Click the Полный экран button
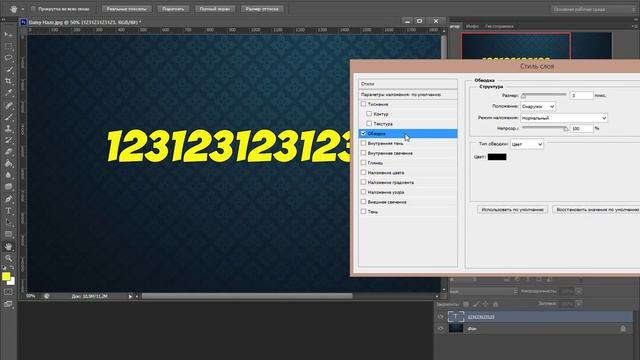Viewport: 640px width, 360px height. (215, 9)
